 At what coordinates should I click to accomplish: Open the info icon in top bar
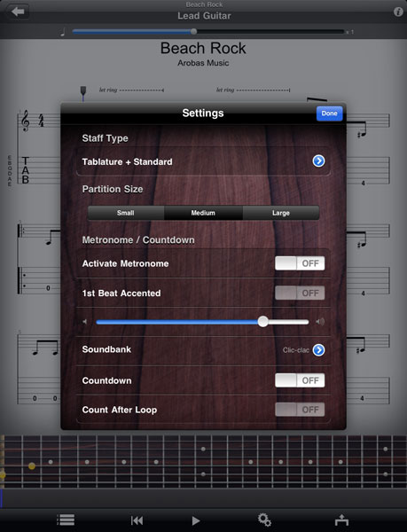[x=398, y=12]
